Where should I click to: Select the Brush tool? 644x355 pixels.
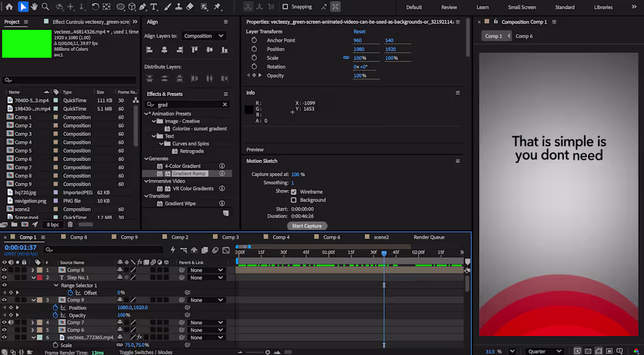click(168, 6)
